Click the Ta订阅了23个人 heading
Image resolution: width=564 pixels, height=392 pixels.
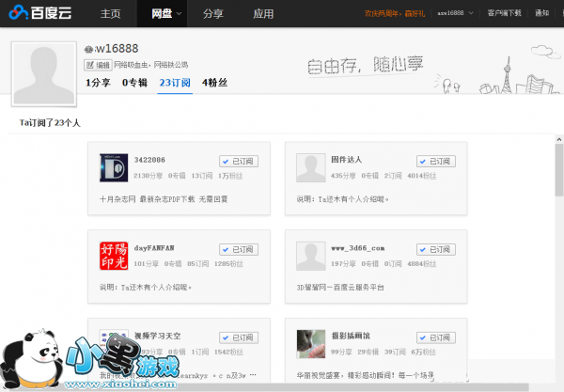tap(50, 123)
